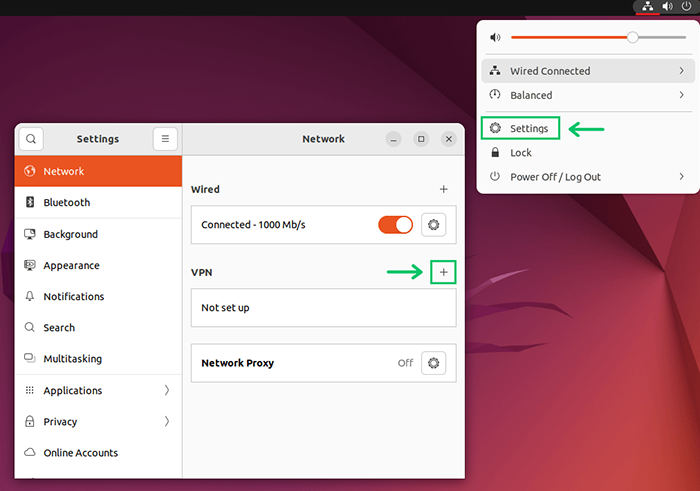700x491 pixels.
Task: Open Search settings panel
Action: click(98, 328)
